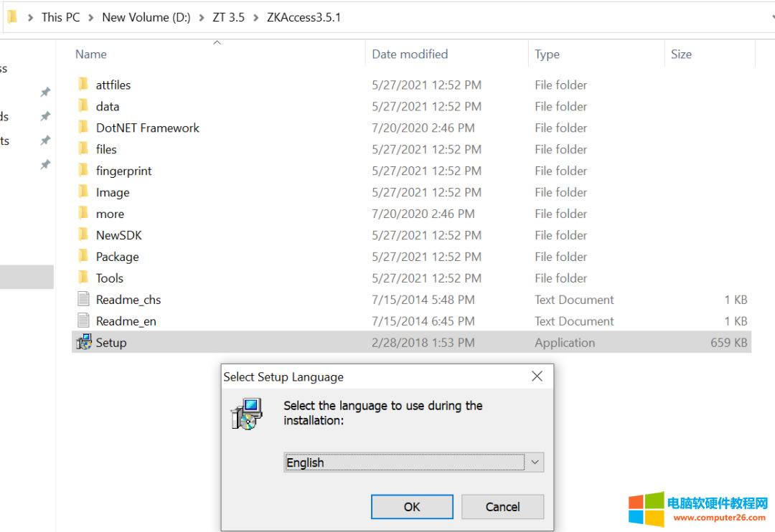
Task: Click the Readme_en text document icon
Action: (x=83, y=320)
